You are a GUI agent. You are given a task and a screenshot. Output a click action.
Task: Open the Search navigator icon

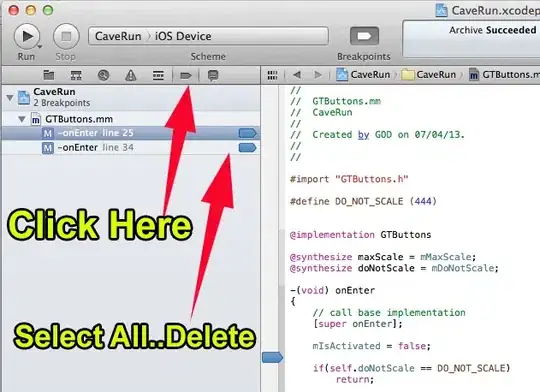103,75
